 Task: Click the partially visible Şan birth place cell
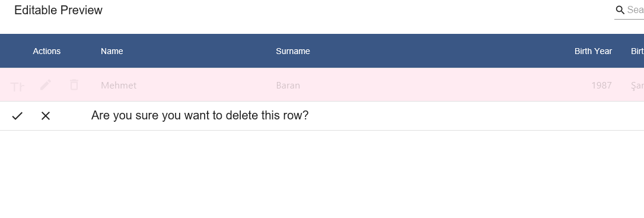[637, 85]
